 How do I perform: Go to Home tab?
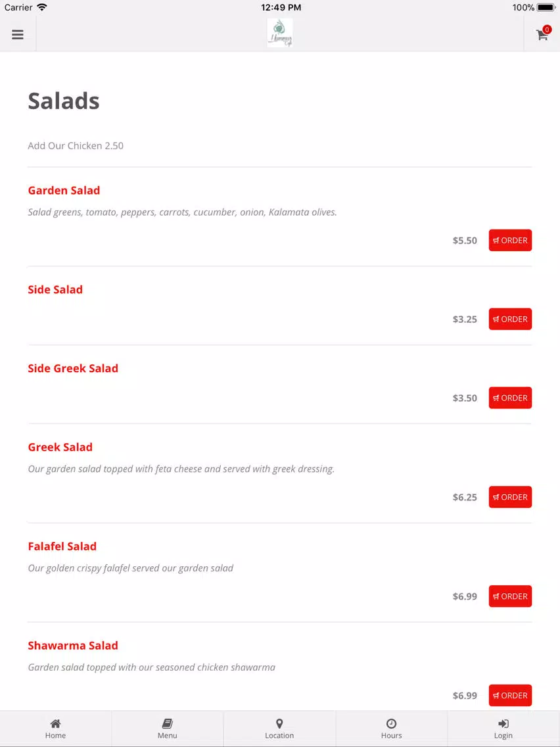(56, 729)
